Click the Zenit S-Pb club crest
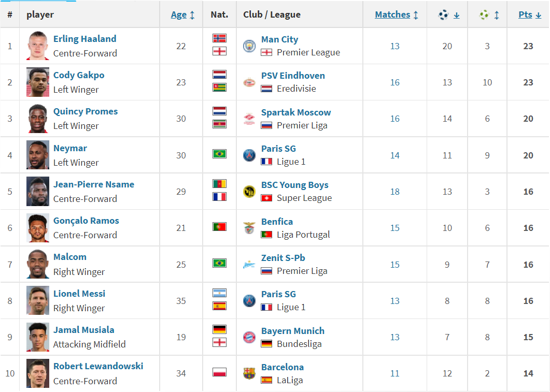Image resolution: width=550 pixels, height=392 pixels. point(249,265)
